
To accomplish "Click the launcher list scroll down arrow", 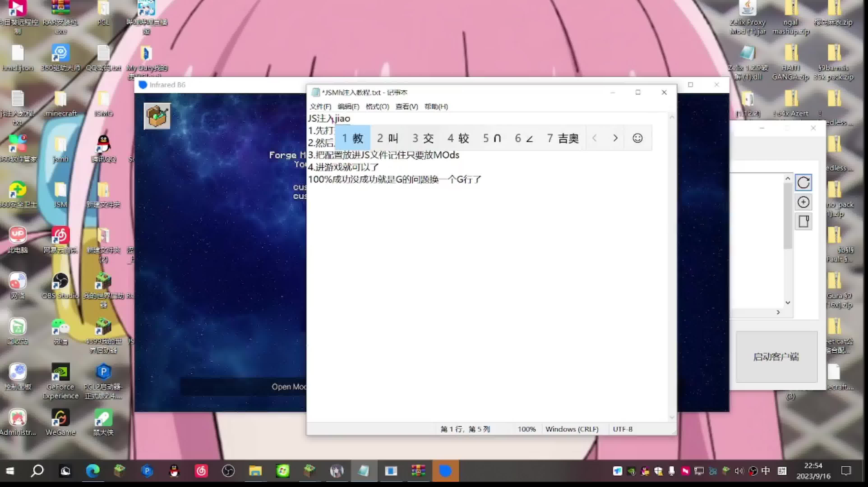I will click(787, 302).
